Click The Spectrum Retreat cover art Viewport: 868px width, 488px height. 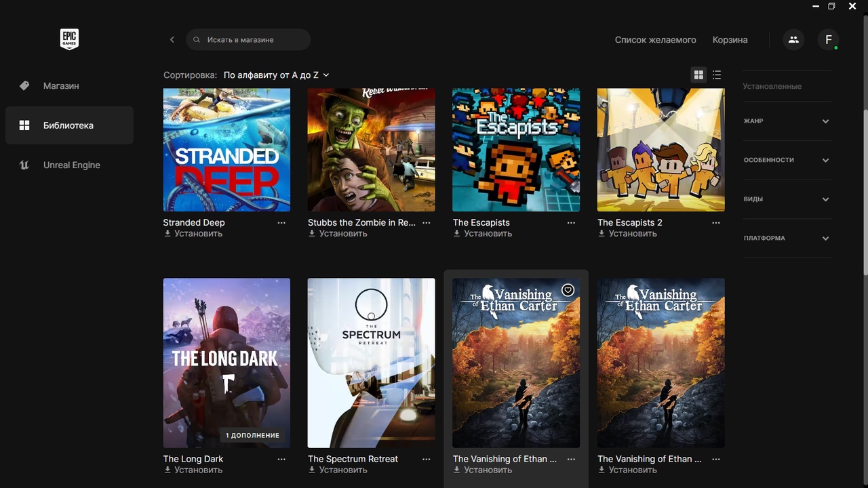click(x=372, y=363)
